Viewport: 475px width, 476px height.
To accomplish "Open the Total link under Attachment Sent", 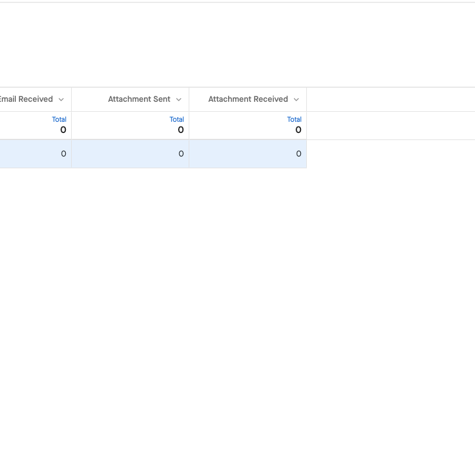I will pos(176,119).
